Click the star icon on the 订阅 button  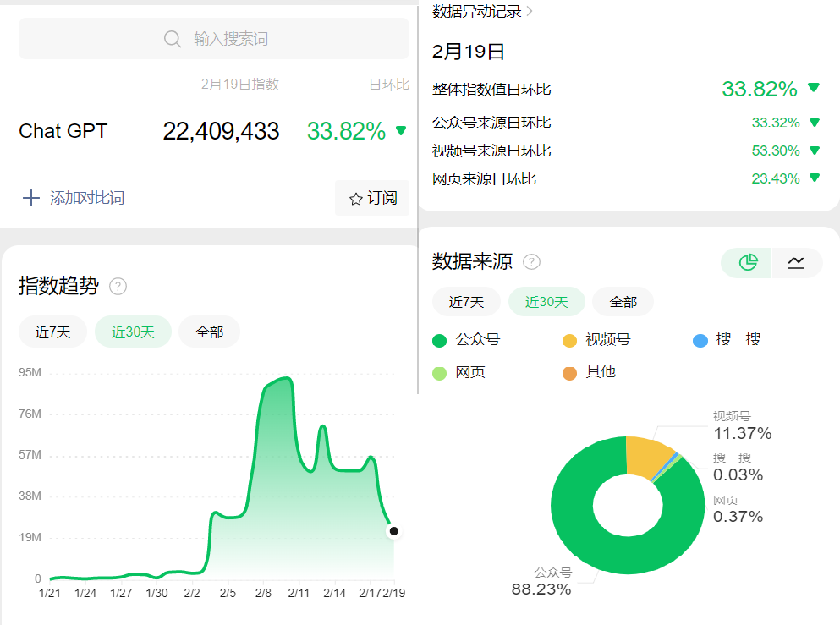click(354, 198)
